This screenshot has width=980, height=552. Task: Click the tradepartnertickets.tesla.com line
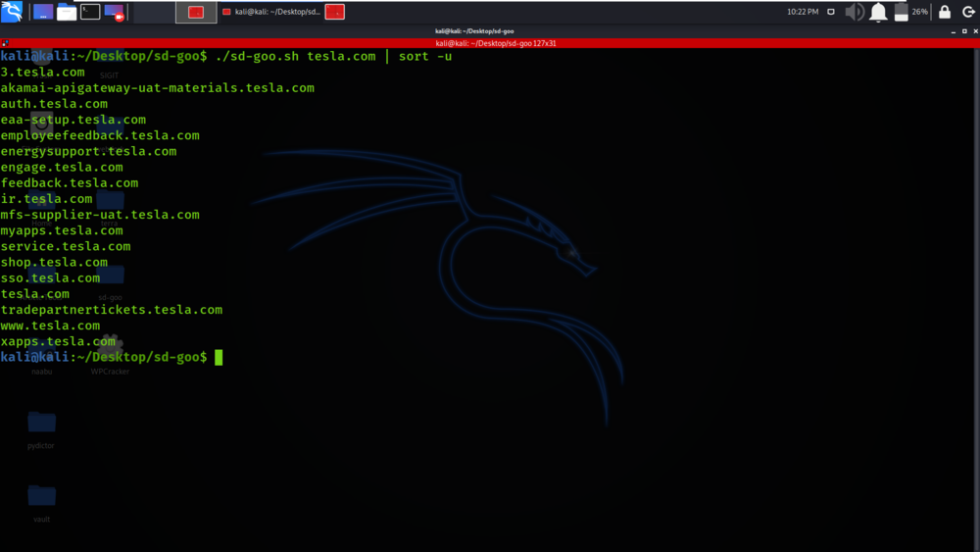coord(112,310)
